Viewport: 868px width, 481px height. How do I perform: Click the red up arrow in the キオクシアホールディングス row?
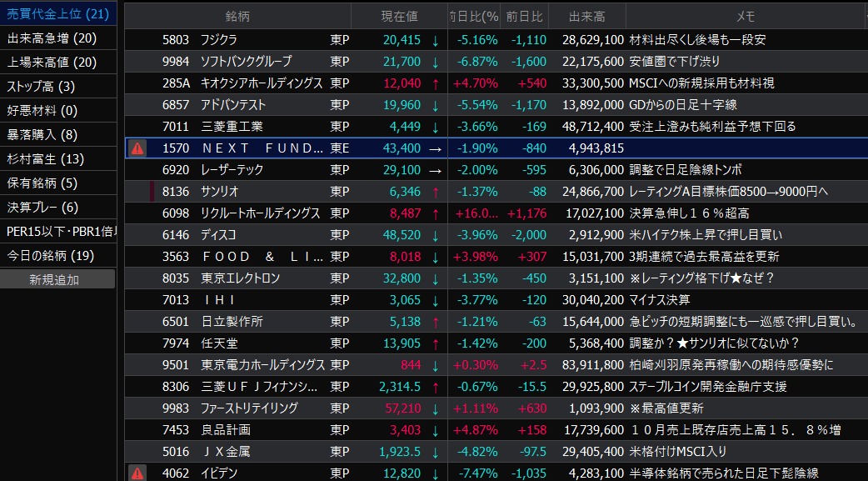point(435,83)
